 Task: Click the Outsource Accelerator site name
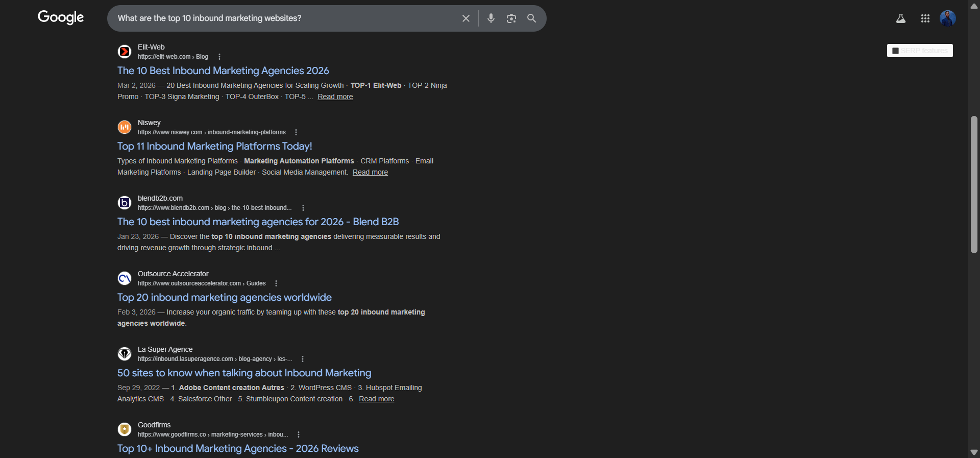click(173, 274)
